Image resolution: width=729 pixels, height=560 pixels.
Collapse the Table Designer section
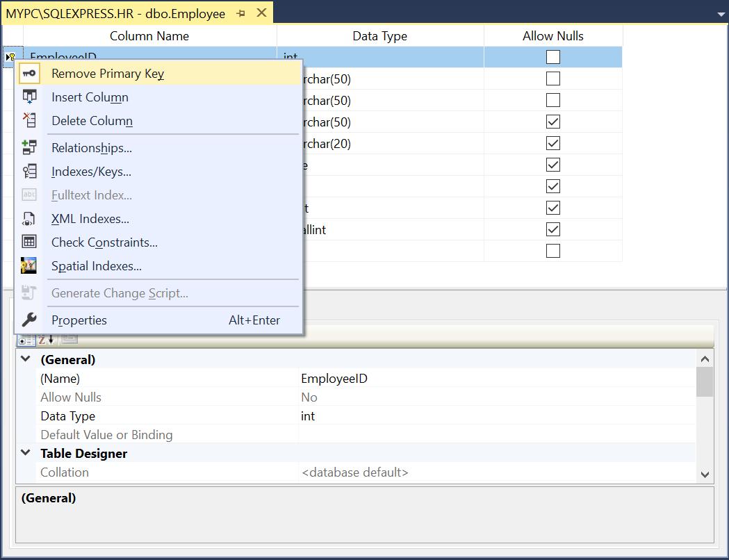pos(25,453)
